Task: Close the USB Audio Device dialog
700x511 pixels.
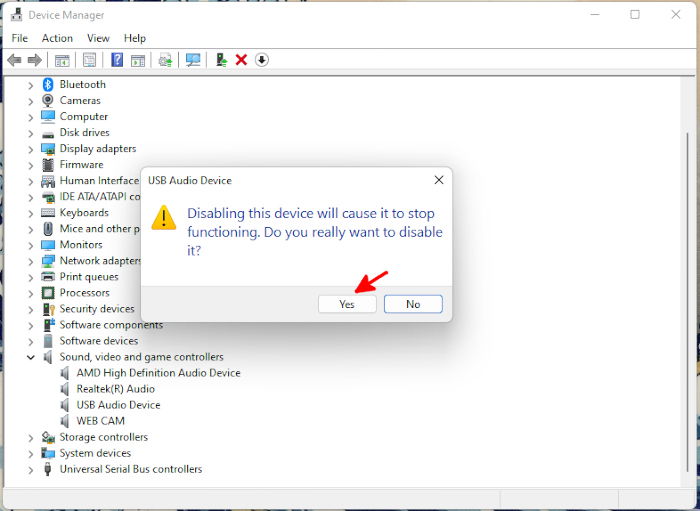Action: [439, 180]
